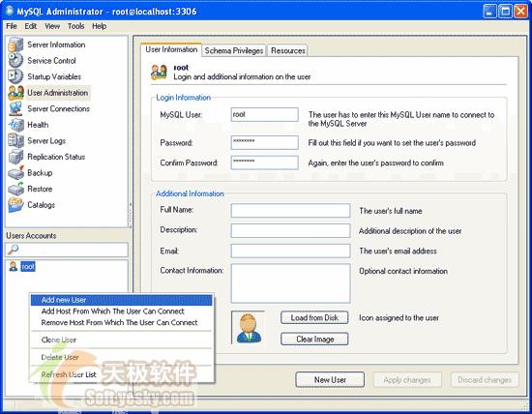
Task: Choose Delete User in context menu
Action: [x=122, y=357]
